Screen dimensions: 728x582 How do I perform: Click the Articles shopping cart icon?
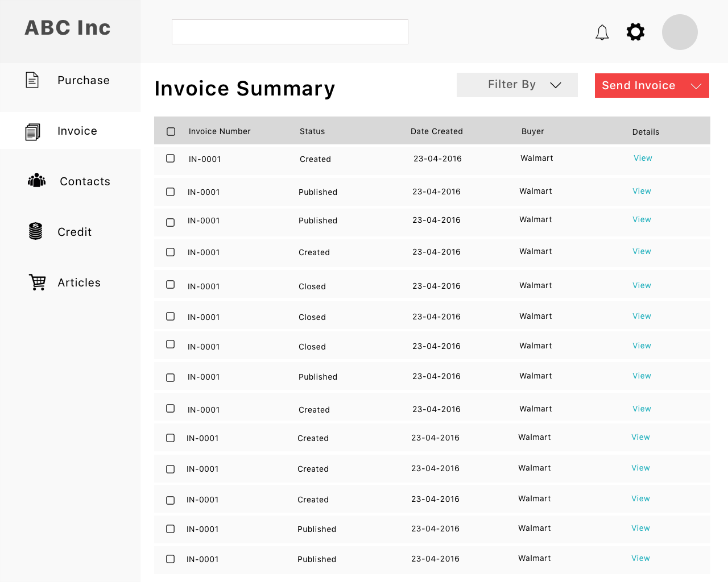click(38, 282)
